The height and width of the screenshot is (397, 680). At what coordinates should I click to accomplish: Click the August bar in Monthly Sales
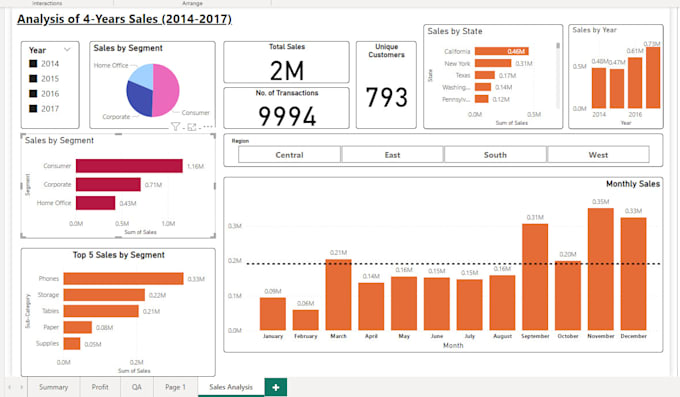[503, 303]
